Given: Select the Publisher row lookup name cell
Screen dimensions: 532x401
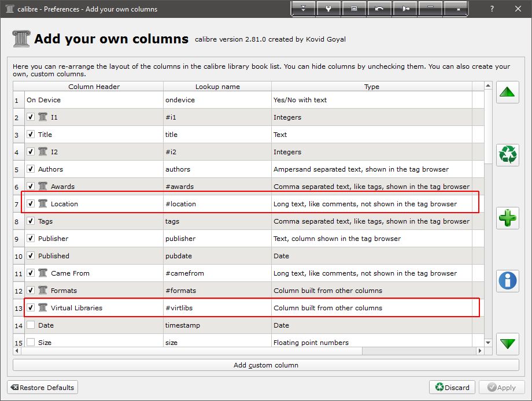Looking at the screenshot, I should click(x=217, y=239).
